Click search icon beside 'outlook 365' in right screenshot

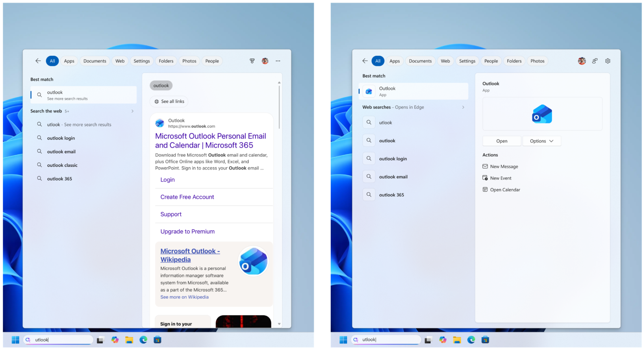pos(369,195)
